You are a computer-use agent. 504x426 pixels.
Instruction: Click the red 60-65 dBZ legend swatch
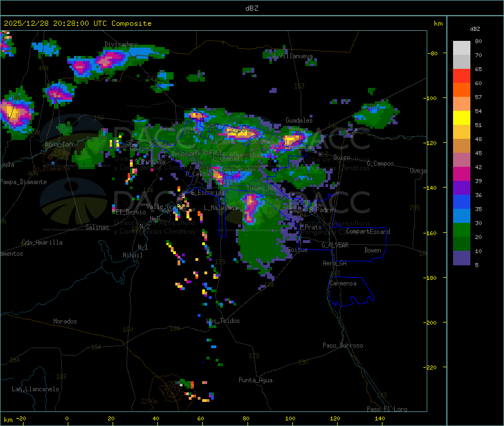(x=461, y=76)
